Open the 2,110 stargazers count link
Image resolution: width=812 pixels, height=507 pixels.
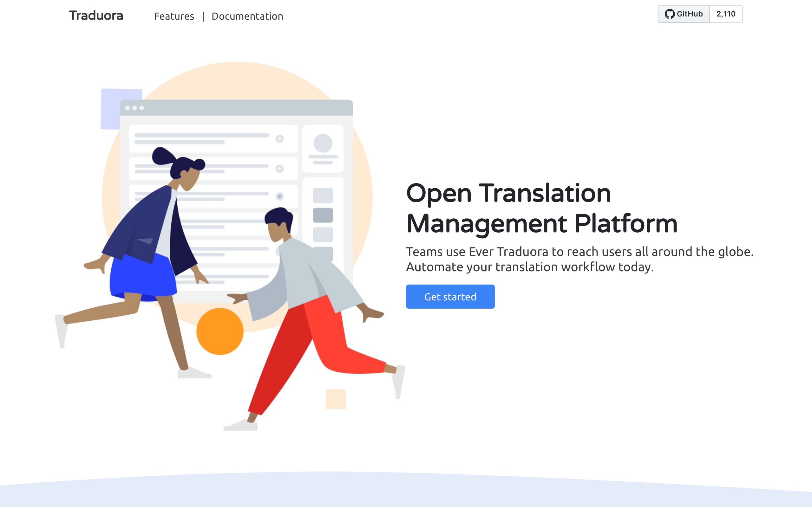(x=726, y=14)
